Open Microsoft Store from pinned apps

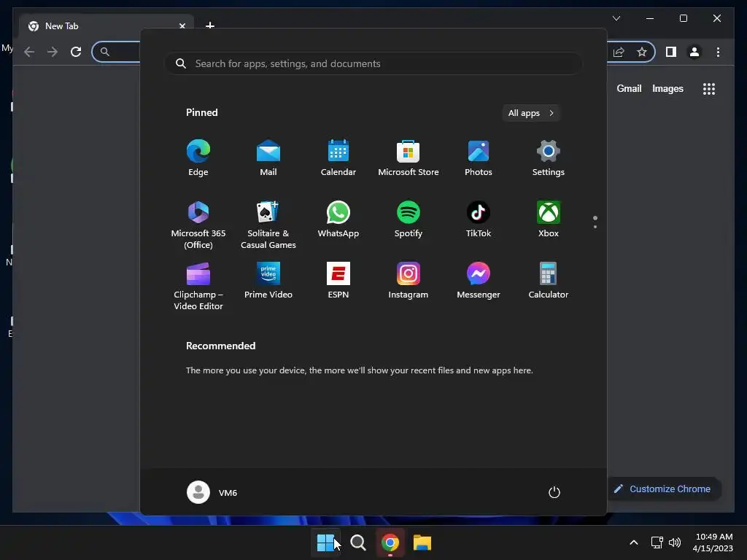(x=409, y=157)
